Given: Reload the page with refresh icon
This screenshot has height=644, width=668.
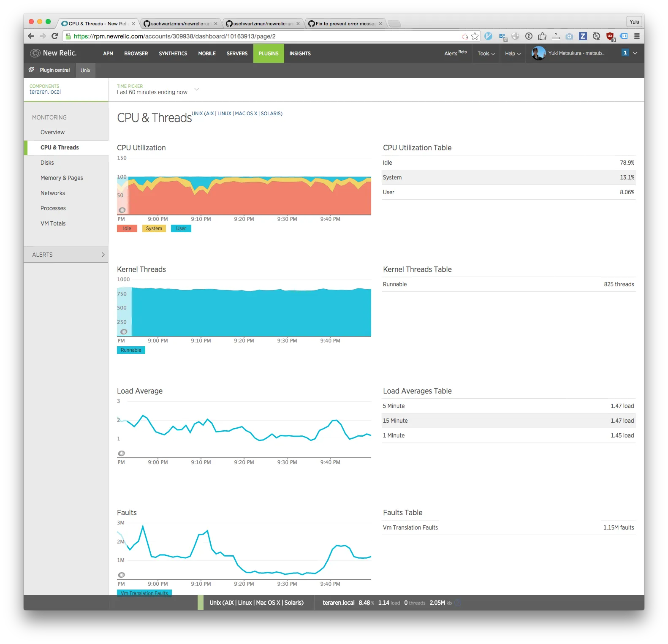Looking at the screenshot, I should [54, 36].
